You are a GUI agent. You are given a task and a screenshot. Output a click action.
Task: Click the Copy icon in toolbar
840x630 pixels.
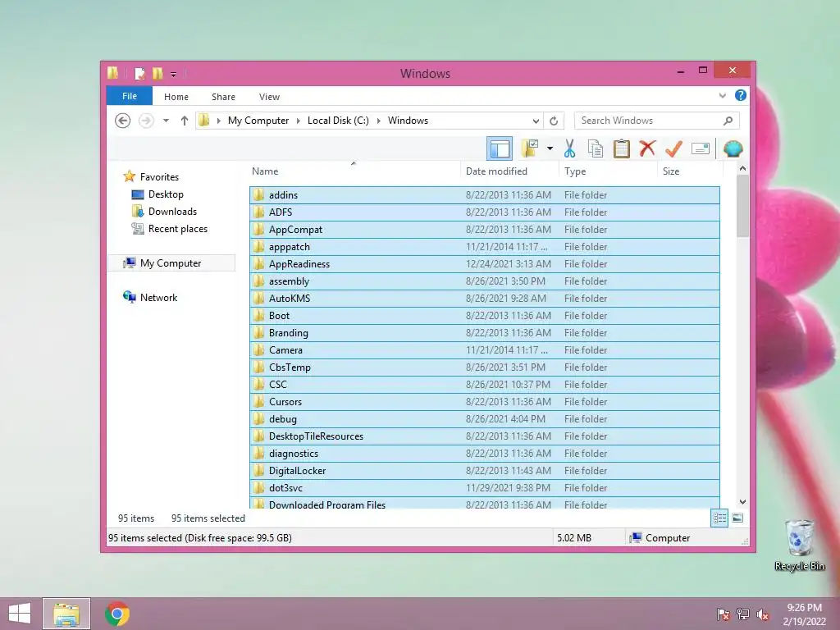[x=596, y=148]
